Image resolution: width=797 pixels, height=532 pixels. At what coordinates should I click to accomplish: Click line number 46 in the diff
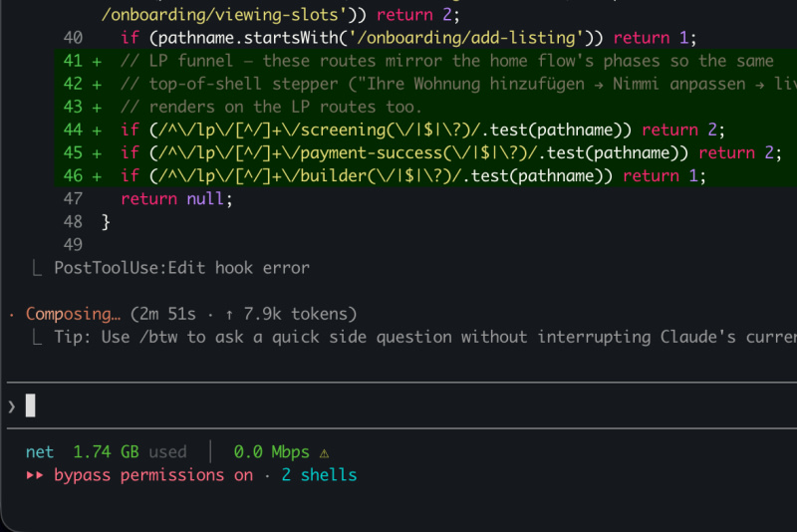click(73, 175)
